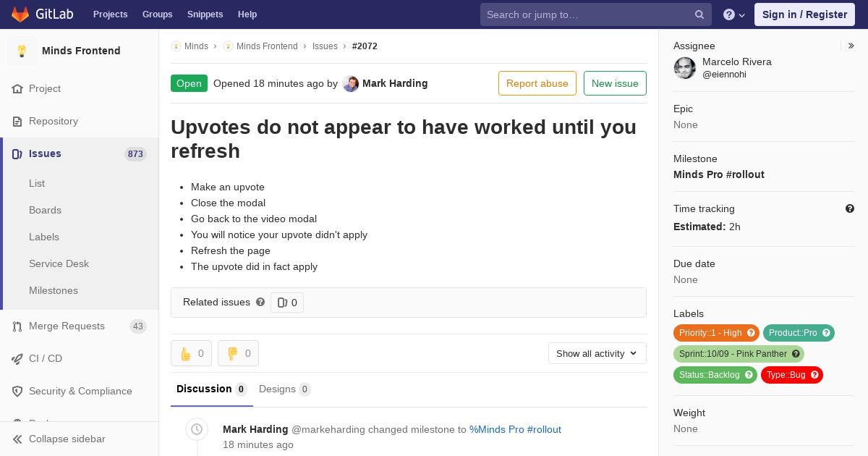The width and height of the screenshot is (868, 456).
Task: Click the Type::Bug label
Action: 786,375
